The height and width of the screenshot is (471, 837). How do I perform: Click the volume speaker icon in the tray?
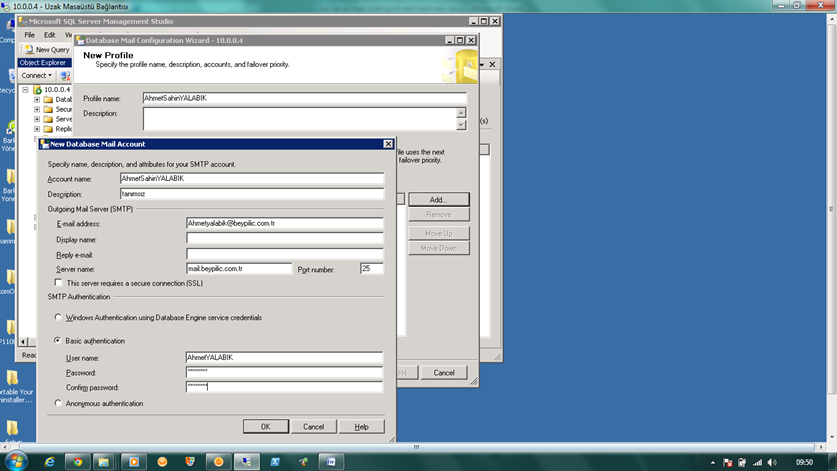coord(772,462)
